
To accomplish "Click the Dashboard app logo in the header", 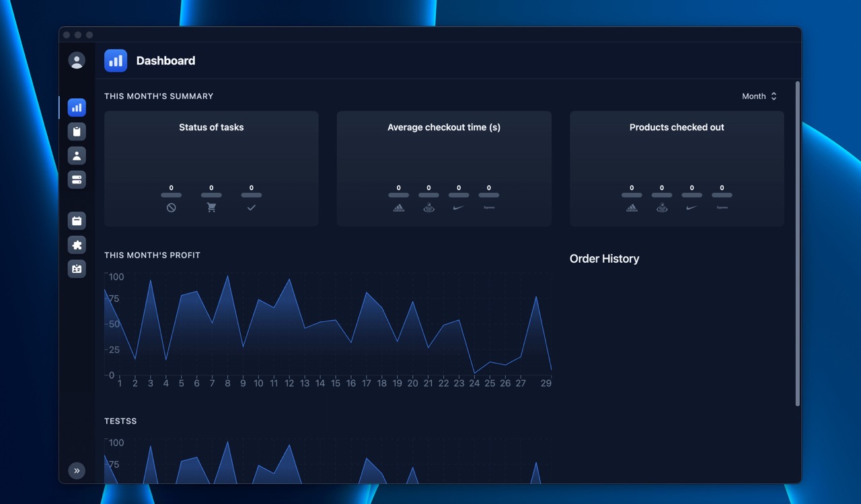I will pos(115,60).
